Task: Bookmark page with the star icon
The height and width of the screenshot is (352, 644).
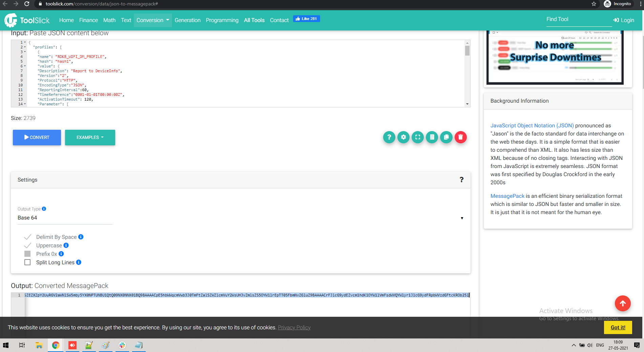Action: pos(594,4)
